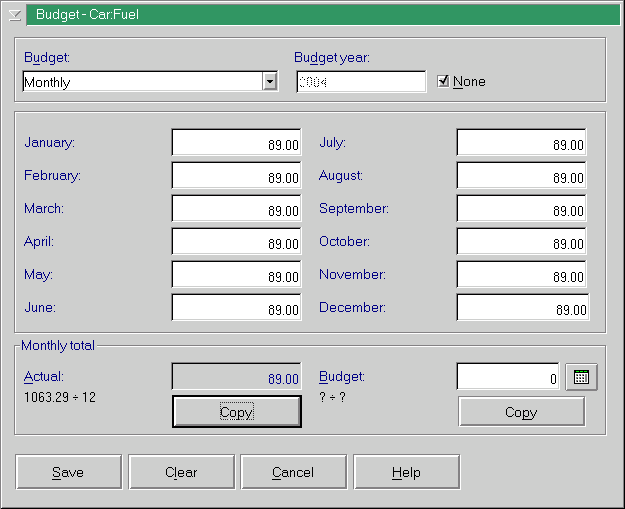Expand the Budget type dropdown arrow
The image size is (625, 509).
(x=270, y=81)
